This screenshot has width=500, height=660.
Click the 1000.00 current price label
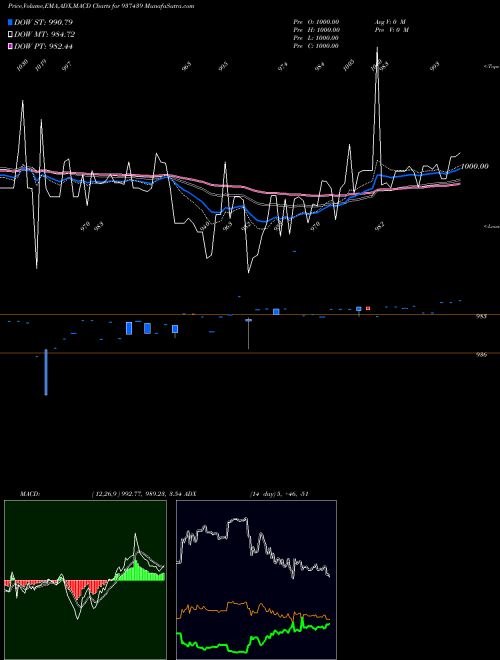[x=475, y=166]
